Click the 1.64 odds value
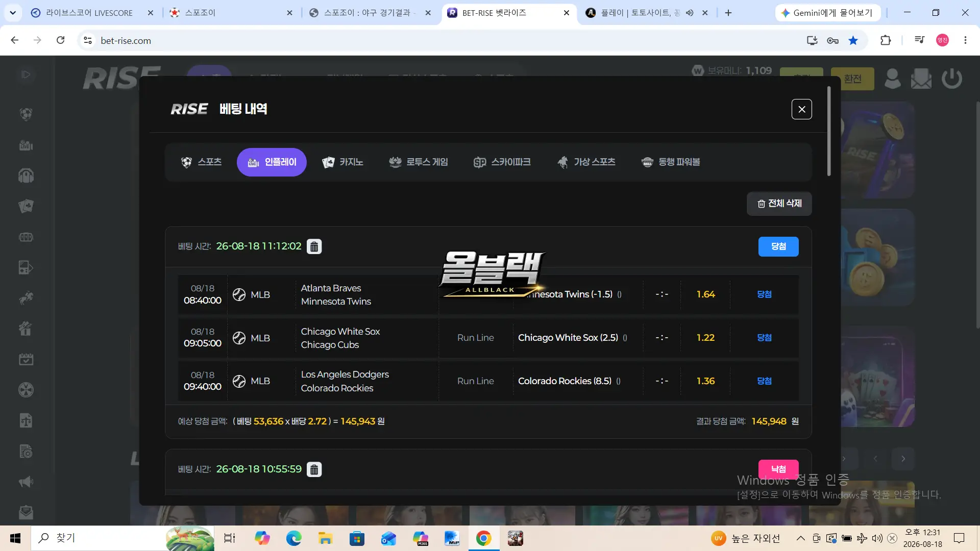Image resolution: width=980 pixels, height=551 pixels. (705, 294)
